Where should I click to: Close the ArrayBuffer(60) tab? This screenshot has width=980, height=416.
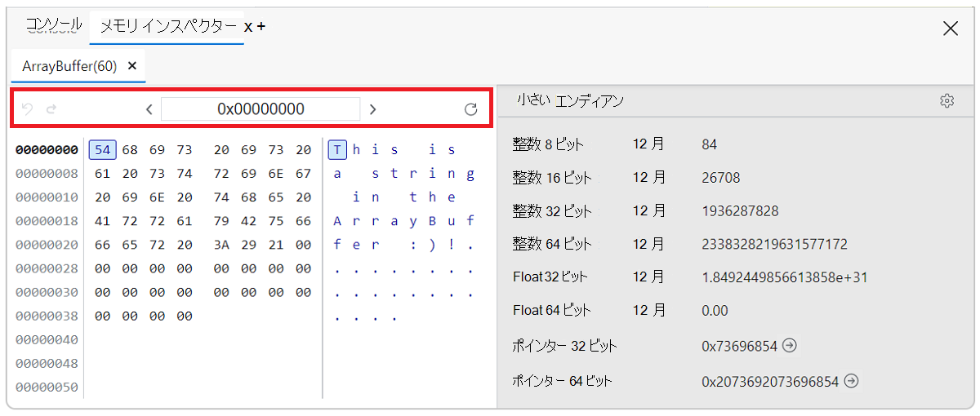[x=132, y=66]
